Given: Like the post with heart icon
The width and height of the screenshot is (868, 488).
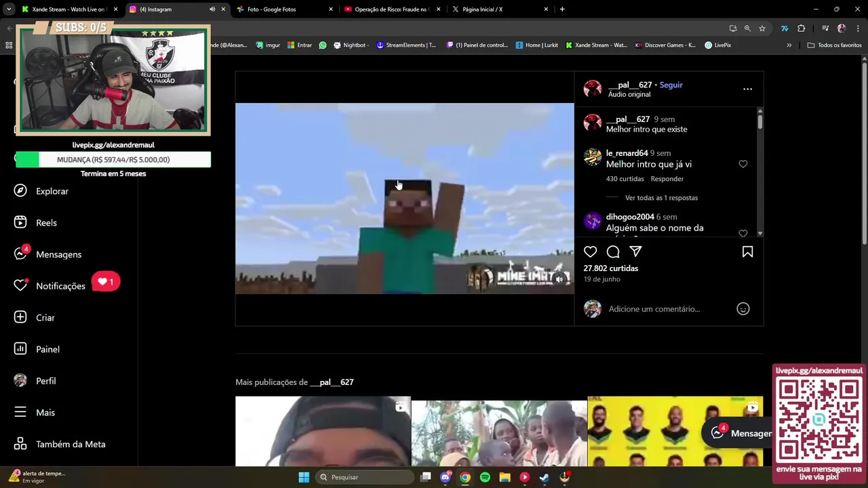Looking at the screenshot, I should click(591, 251).
